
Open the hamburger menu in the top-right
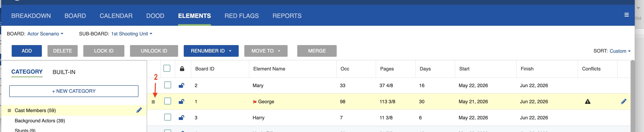[626, 15]
